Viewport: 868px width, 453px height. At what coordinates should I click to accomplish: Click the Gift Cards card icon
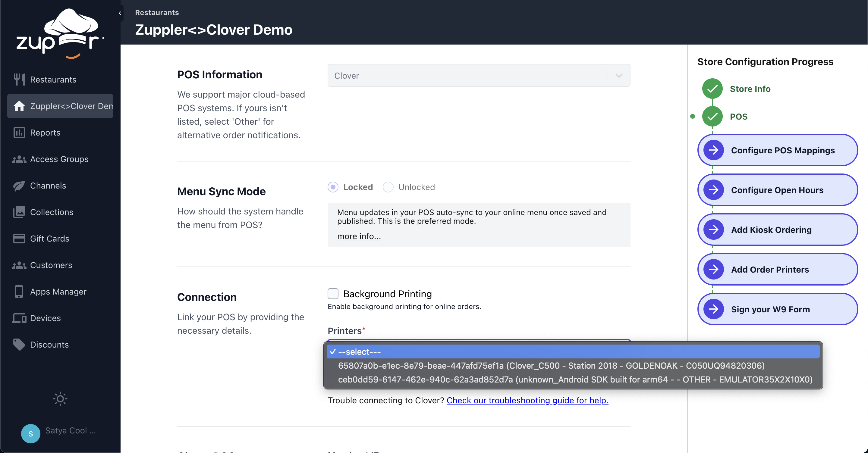[19, 239]
